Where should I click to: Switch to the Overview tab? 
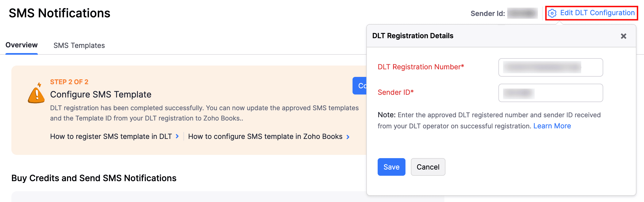tap(22, 45)
